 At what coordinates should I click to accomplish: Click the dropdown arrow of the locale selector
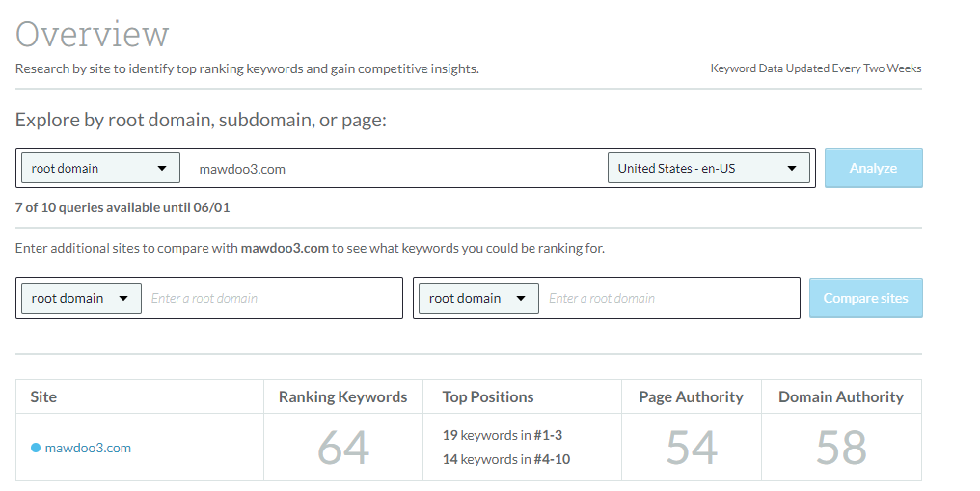[792, 168]
